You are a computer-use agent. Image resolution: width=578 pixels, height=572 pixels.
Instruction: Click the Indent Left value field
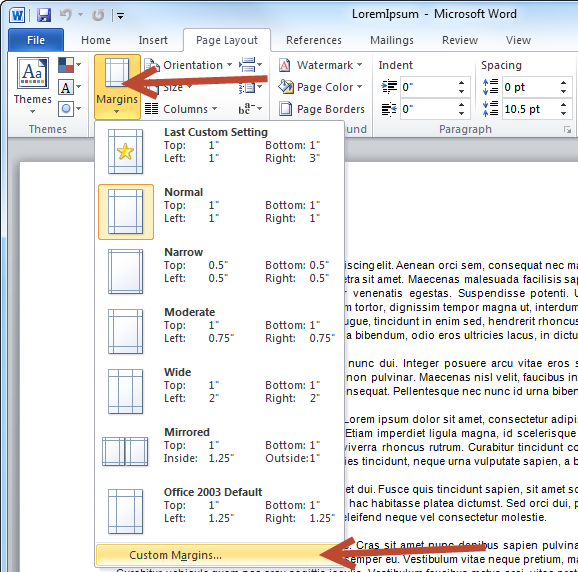point(428,87)
